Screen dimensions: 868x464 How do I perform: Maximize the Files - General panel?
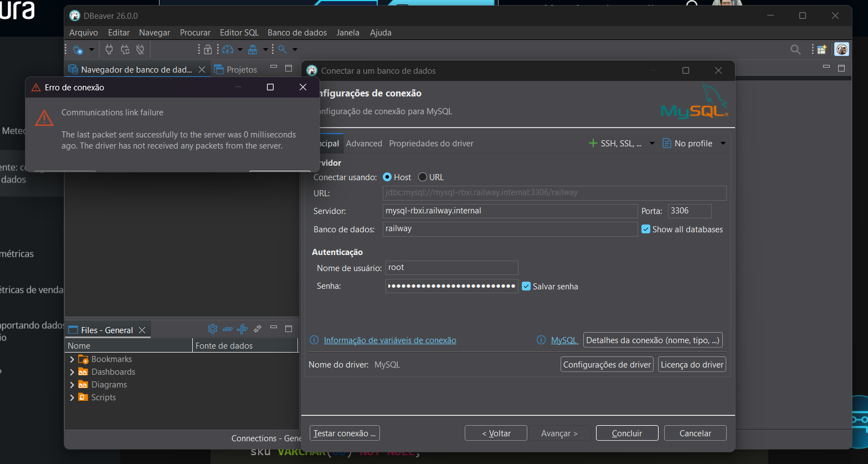(289, 329)
